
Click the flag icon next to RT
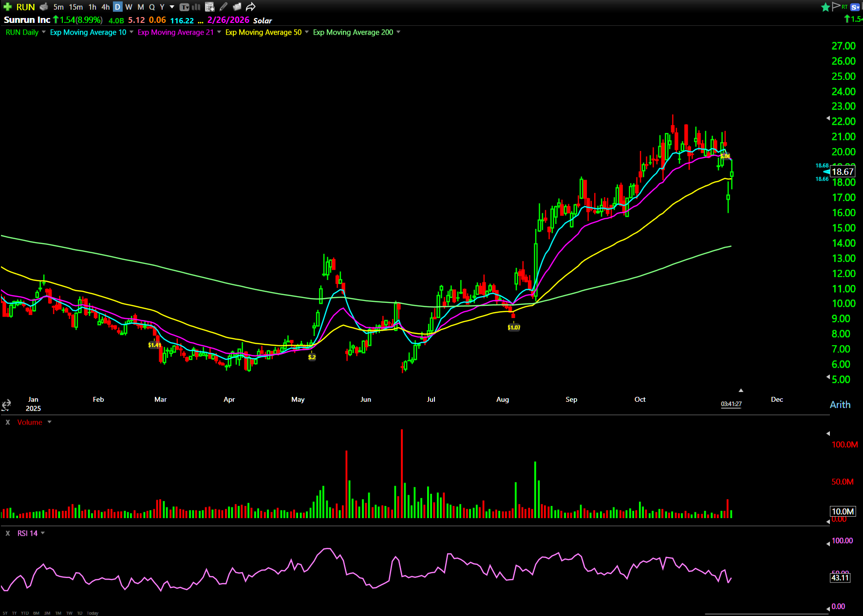point(836,6)
